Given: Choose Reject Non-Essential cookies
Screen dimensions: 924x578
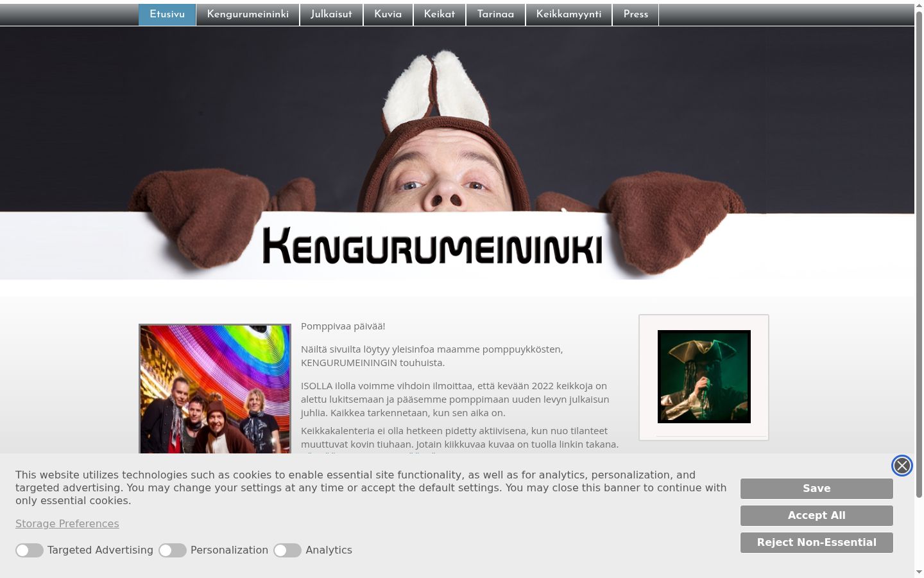Looking at the screenshot, I should 817,543.
